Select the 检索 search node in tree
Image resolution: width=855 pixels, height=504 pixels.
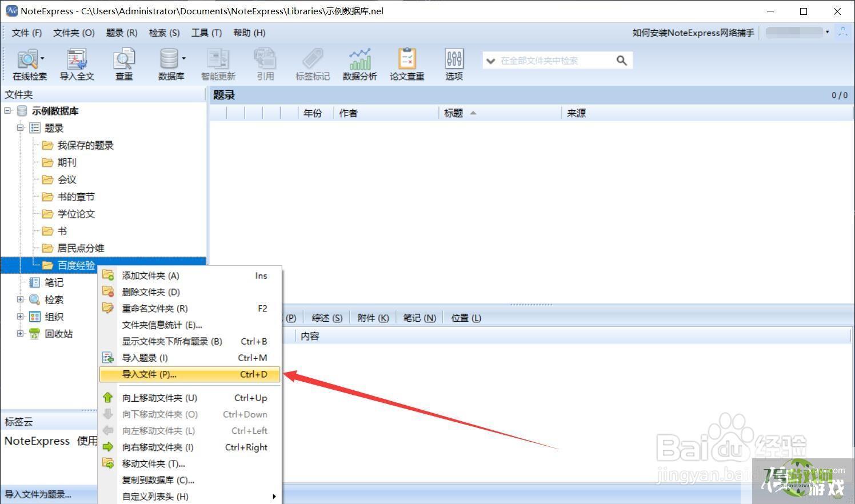[x=54, y=299]
